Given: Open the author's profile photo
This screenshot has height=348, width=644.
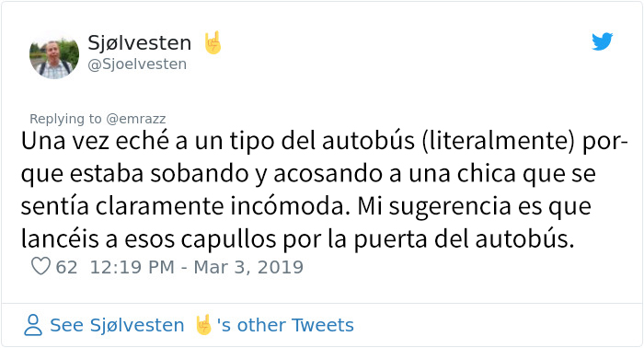Looking at the screenshot, I should point(54,53).
